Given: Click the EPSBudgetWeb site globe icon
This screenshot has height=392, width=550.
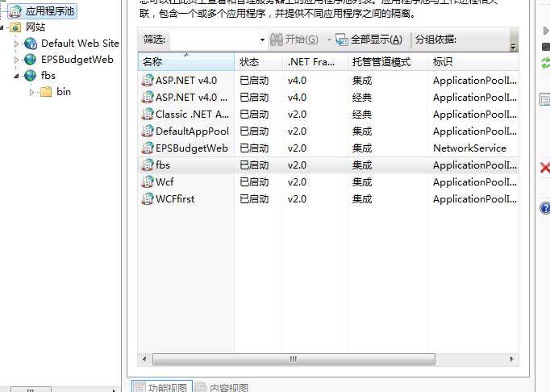Looking at the screenshot, I should tap(31, 60).
